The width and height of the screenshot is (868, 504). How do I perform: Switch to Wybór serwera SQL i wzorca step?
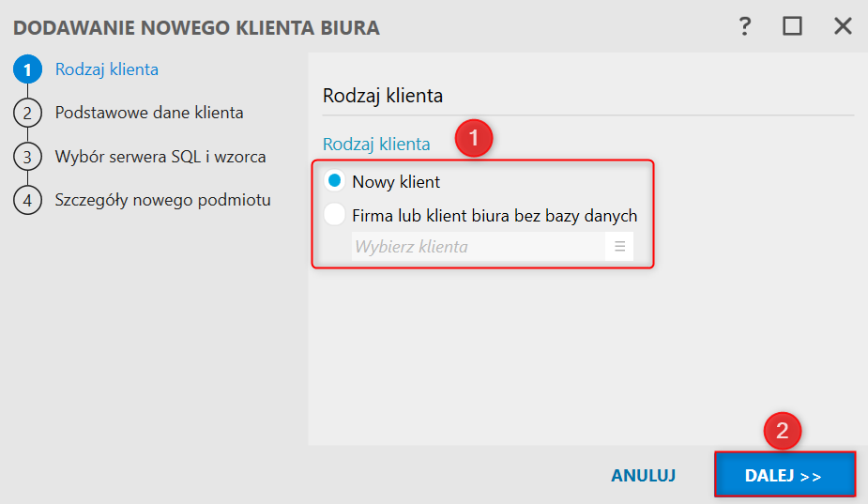click(x=160, y=157)
